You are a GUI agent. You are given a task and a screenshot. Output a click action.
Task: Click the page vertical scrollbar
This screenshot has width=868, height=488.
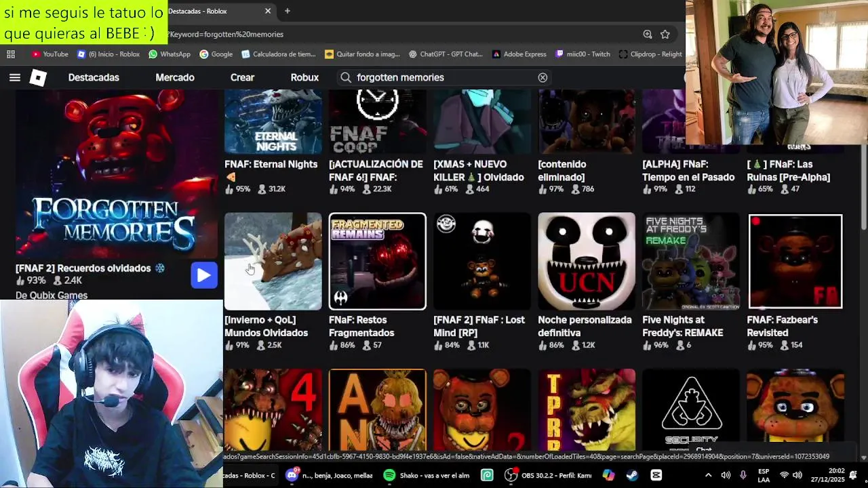pyautogui.click(x=863, y=188)
